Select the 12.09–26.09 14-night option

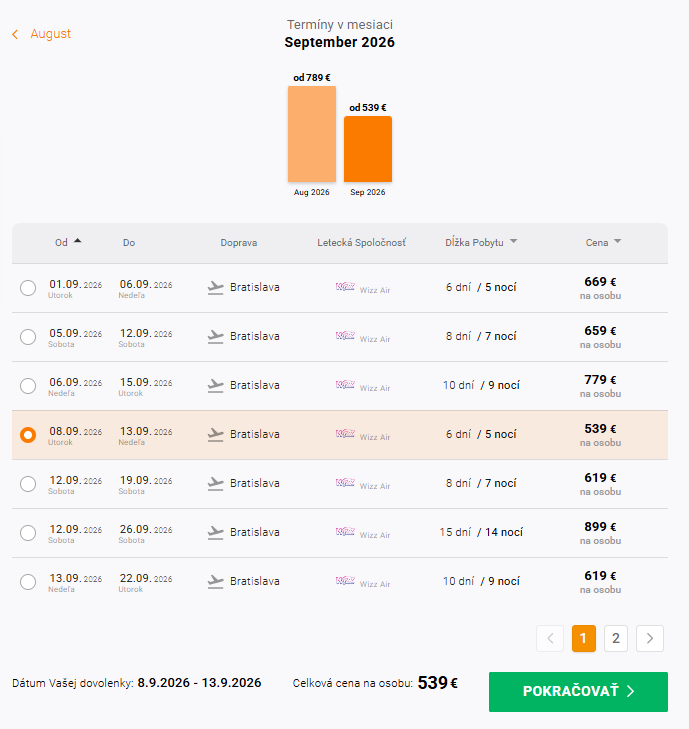pyautogui.click(x=28, y=533)
